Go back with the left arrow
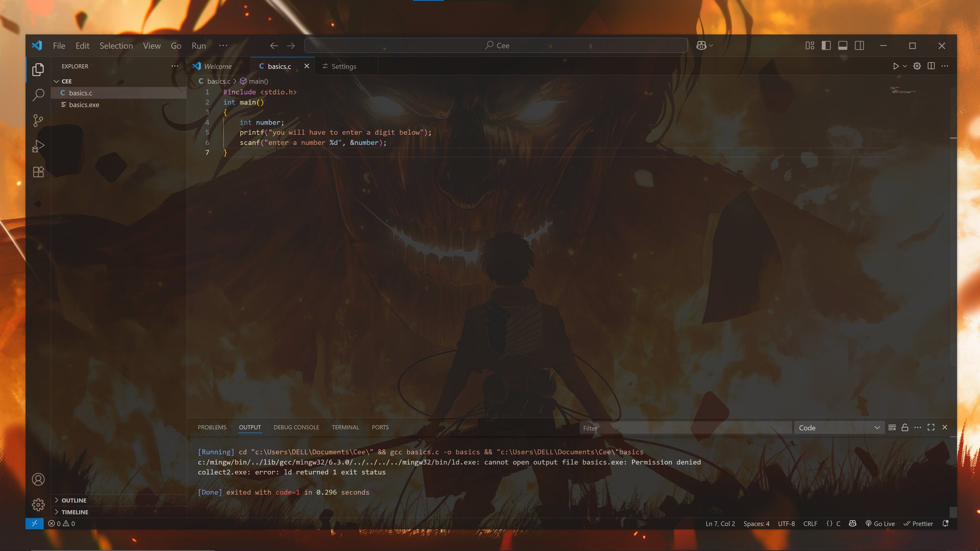This screenshot has width=980, height=551. [x=274, y=45]
